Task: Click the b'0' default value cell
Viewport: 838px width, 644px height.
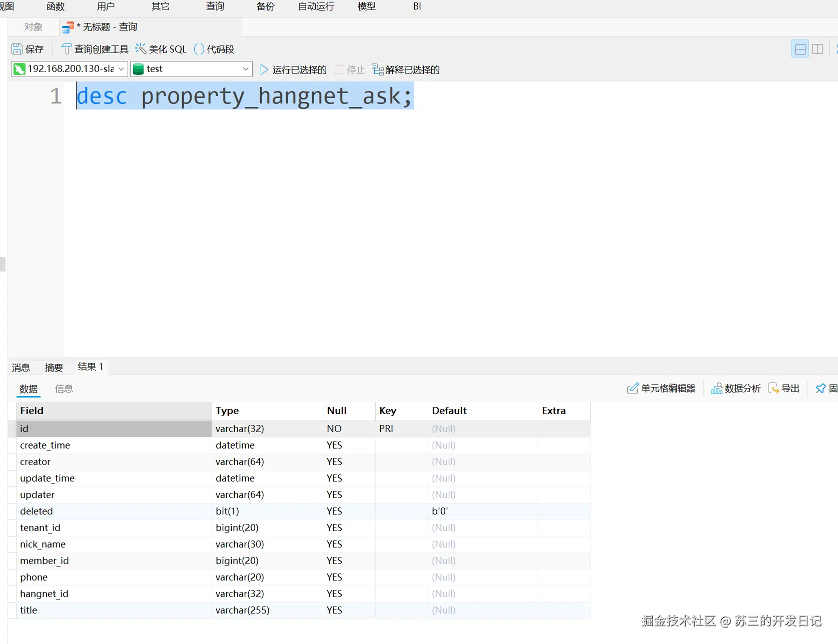Action: pyautogui.click(x=483, y=511)
